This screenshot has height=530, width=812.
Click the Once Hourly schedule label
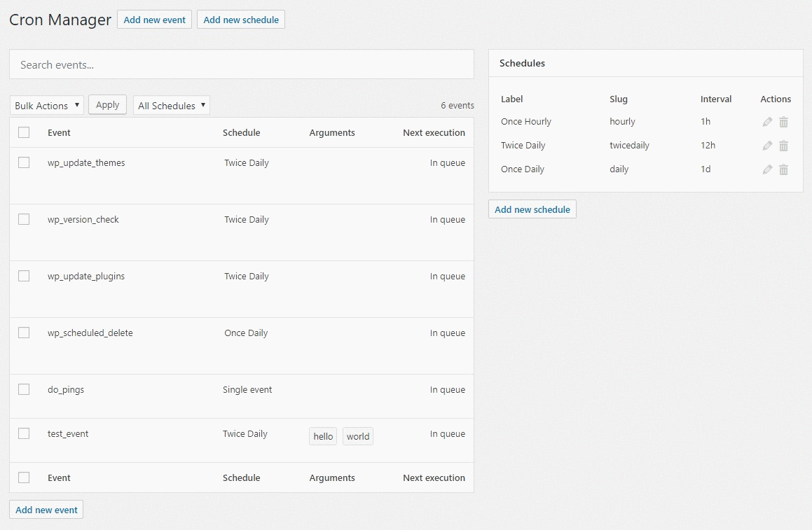pos(525,122)
